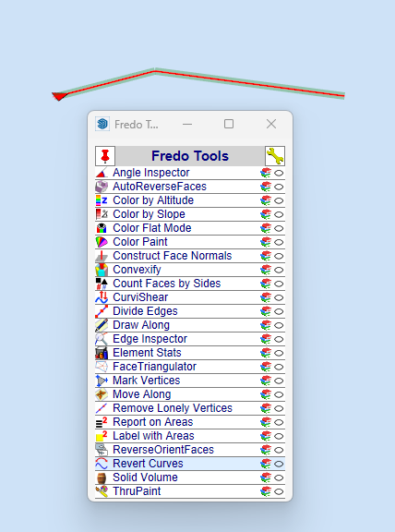The height and width of the screenshot is (532, 395).
Task: Click the Revert Curves wave icon
Action: pyautogui.click(x=102, y=464)
